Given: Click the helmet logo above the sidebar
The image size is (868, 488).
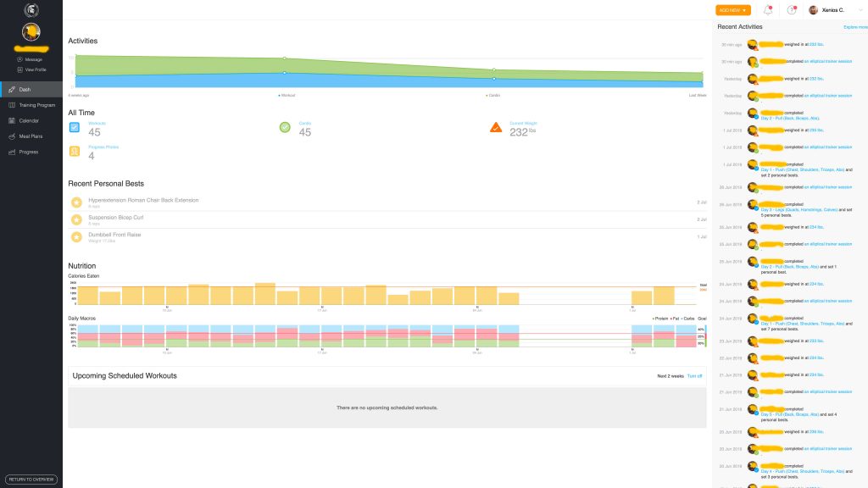Looking at the screenshot, I should pyautogui.click(x=31, y=9).
